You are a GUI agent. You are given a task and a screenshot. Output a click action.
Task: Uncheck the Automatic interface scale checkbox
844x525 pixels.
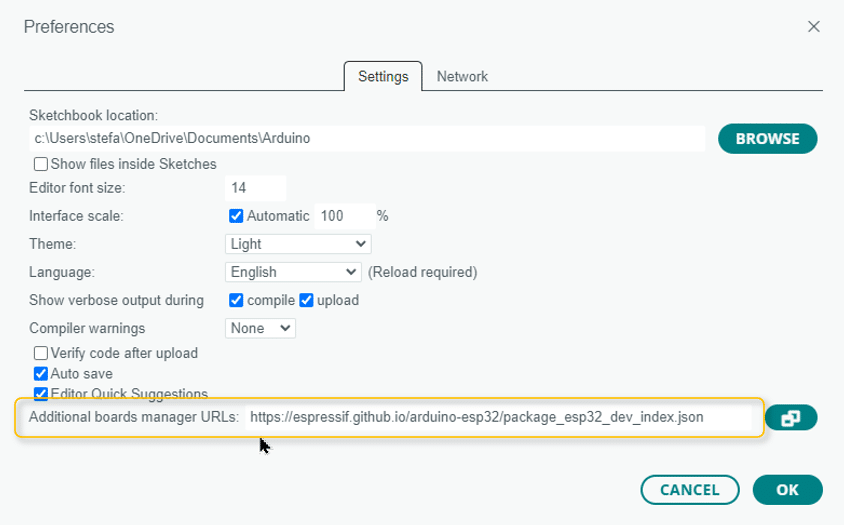coord(236,216)
